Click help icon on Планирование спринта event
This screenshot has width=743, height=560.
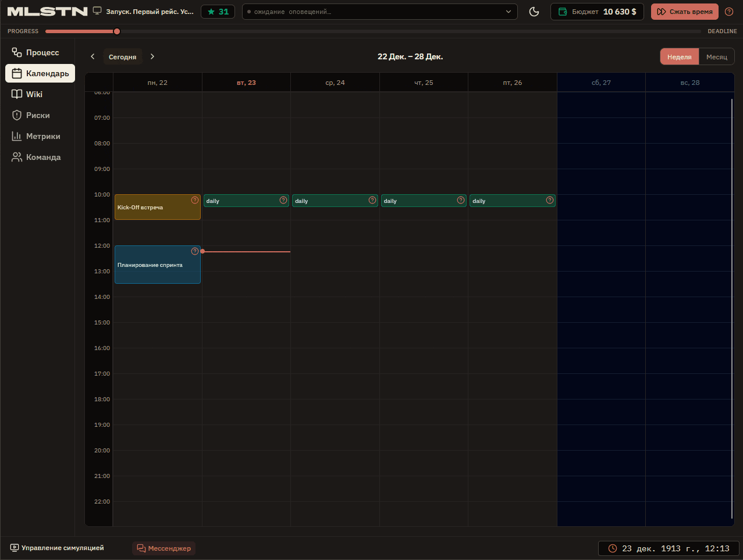pos(195,251)
